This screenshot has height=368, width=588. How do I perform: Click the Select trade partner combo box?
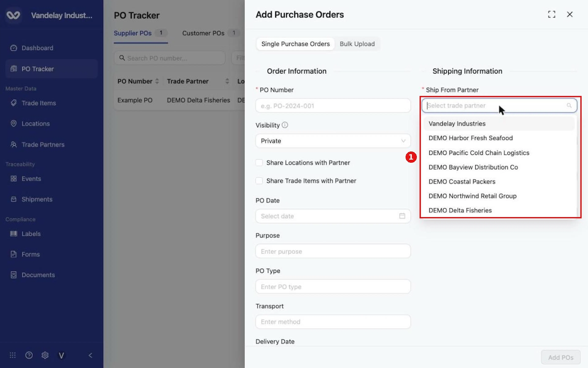[x=499, y=106]
